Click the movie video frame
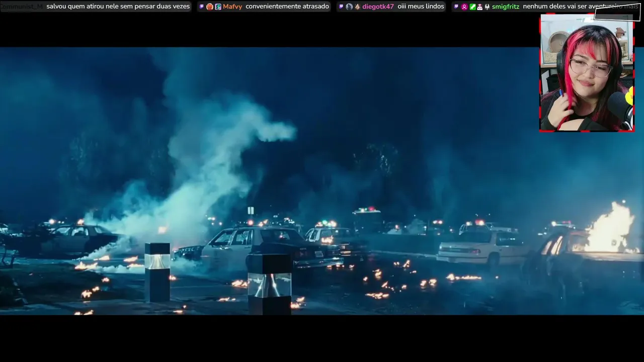644x362 pixels. (x=322, y=181)
